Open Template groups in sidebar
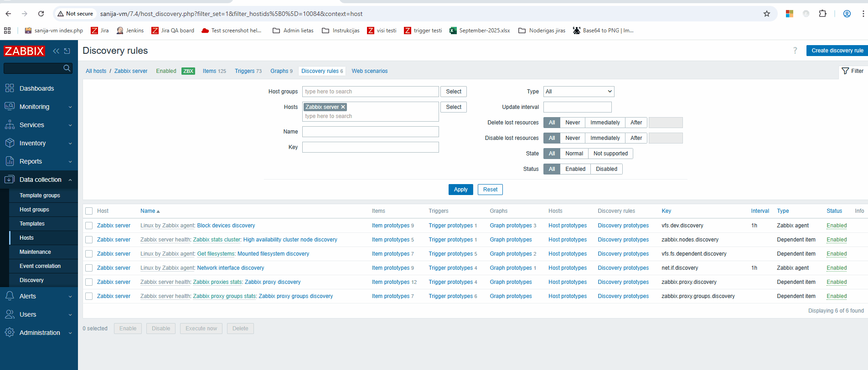Screen dimensions: 868x370 (x=40, y=195)
